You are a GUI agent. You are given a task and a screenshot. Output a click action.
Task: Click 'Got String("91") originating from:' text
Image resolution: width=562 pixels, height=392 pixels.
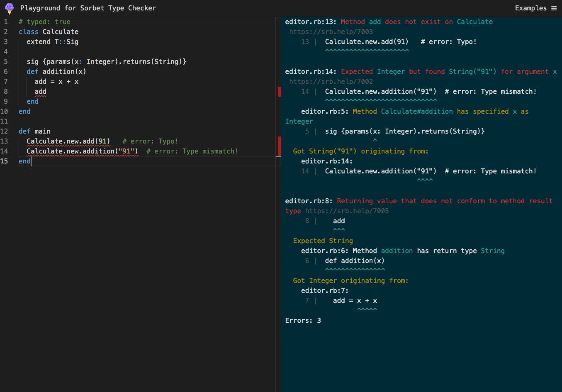click(x=360, y=151)
